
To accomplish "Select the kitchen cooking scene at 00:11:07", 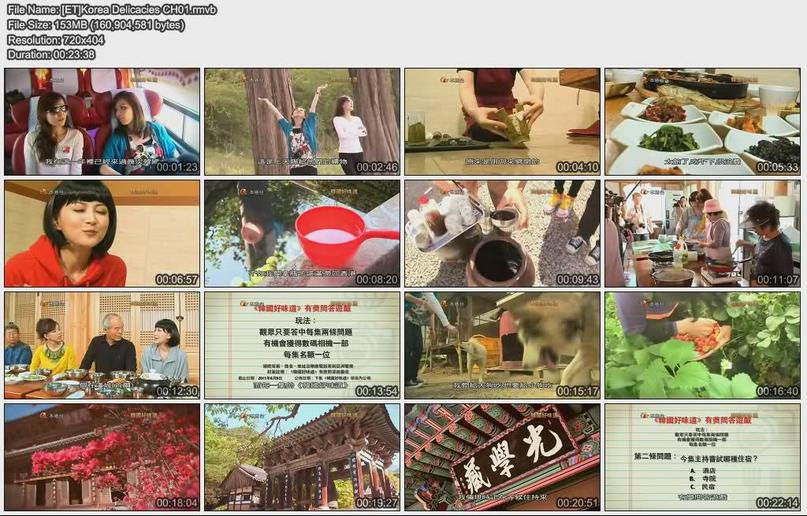I will click(702, 234).
